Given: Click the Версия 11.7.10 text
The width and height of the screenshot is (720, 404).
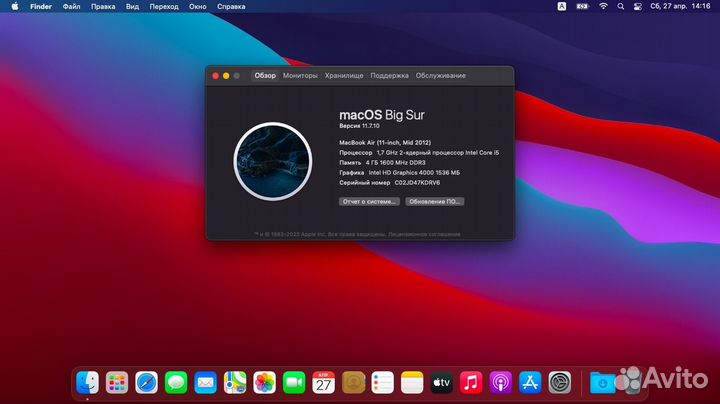Looking at the screenshot, I should [x=359, y=126].
